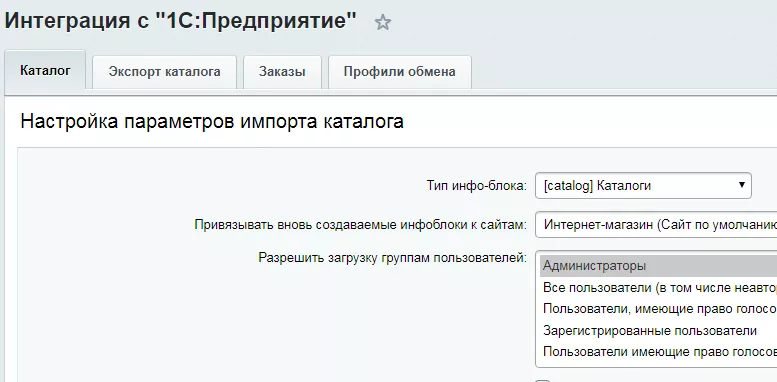Click heading Настройка параметров импорта каталога
The height and width of the screenshot is (382, 777).
[x=212, y=122]
